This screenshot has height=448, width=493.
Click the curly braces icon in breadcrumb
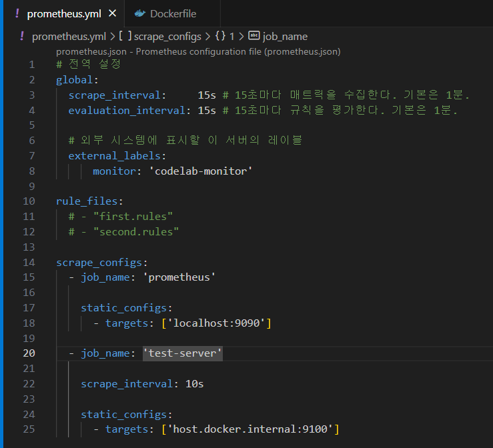219,36
